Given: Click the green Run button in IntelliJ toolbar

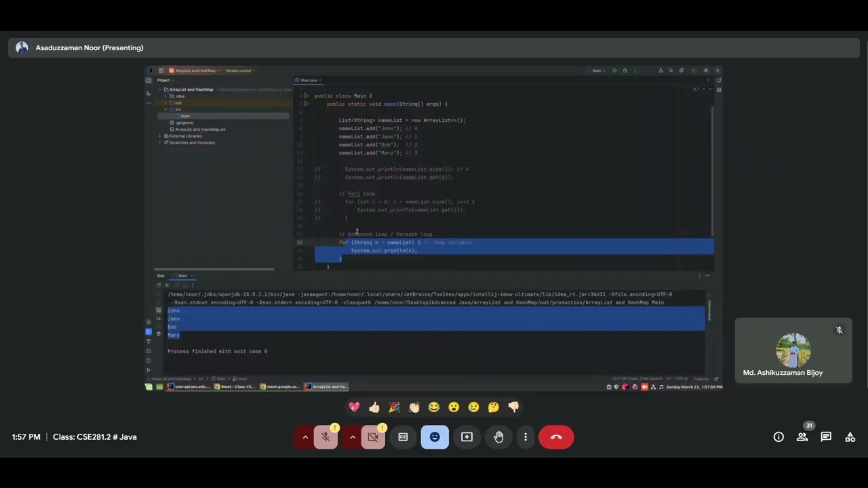Looking at the screenshot, I should click(615, 70).
